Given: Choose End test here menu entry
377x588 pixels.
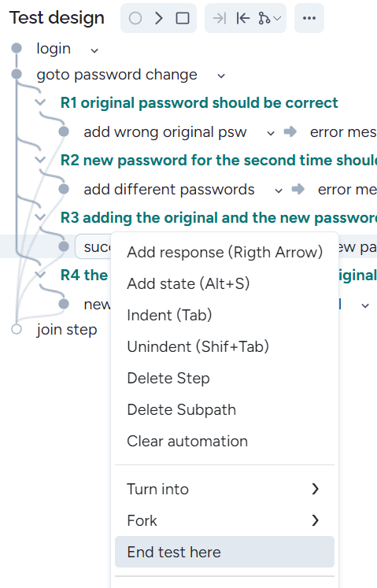Looking at the screenshot, I should [x=224, y=552].
